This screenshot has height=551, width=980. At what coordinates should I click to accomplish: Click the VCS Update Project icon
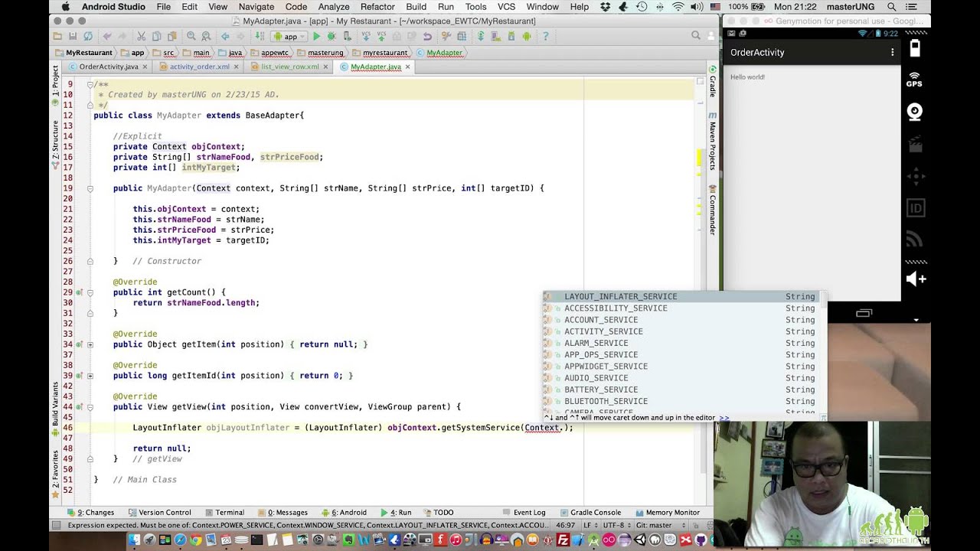click(366, 36)
